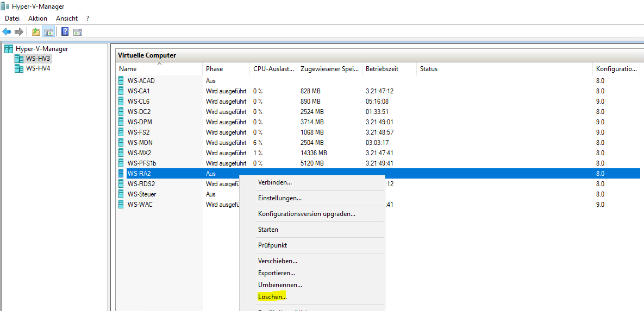
Task: Click the 3714 MB memory value
Action: [x=312, y=122]
